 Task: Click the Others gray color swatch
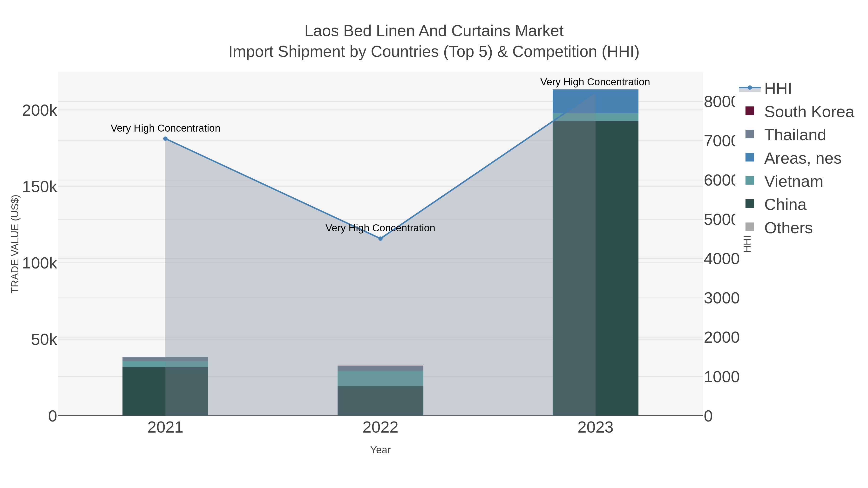tap(750, 227)
